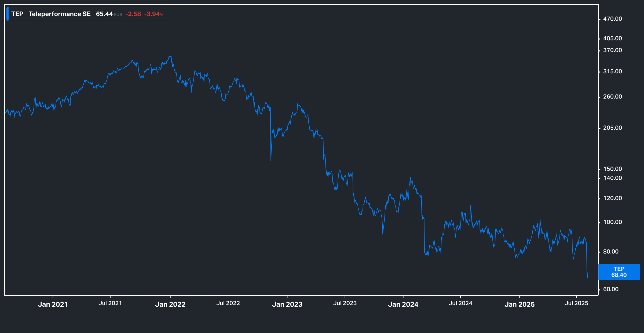Click the blue series color bar in legend
Image resolution: width=644 pixels, height=333 pixels.
coord(8,14)
